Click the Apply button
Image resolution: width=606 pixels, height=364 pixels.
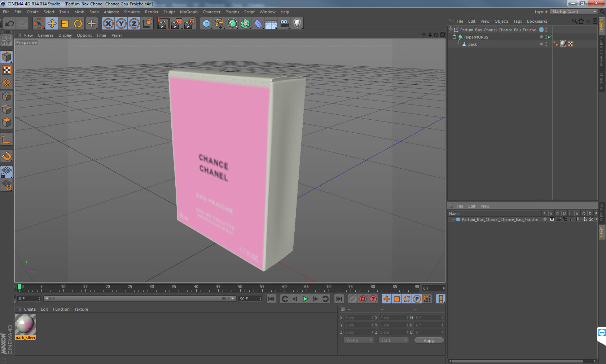pyautogui.click(x=429, y=341)
